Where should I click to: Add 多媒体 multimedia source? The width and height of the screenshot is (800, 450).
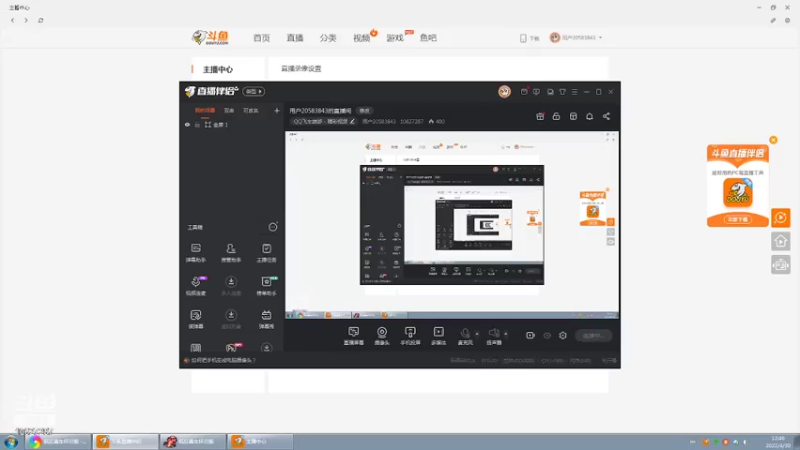click(438, 336)
